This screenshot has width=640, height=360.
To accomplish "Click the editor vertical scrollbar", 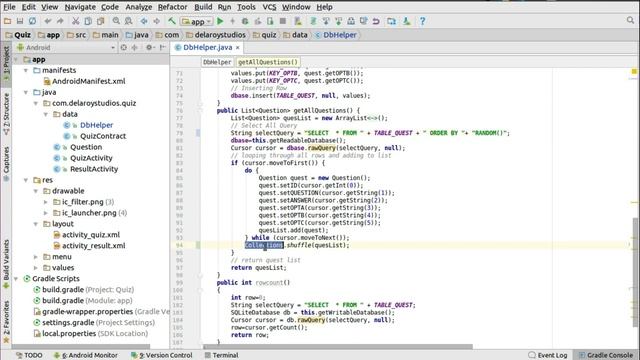I will [x=635, y=272].
